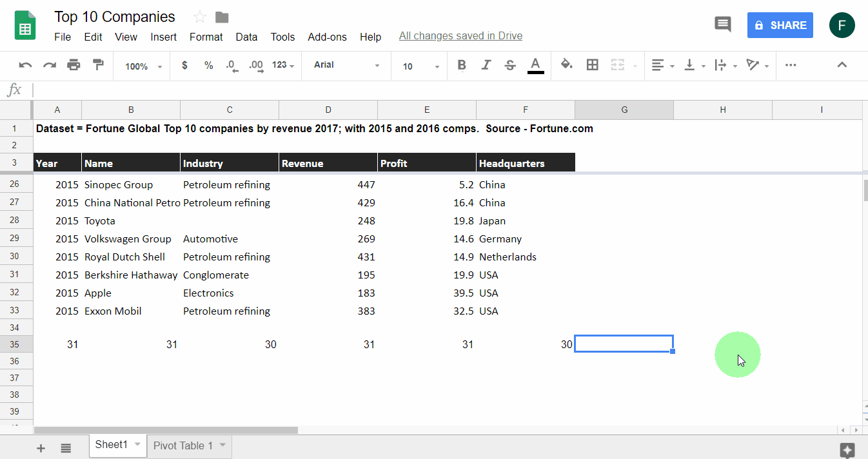Viewport: 868px width, 459px height.
Task: Open the text color picker
Action: tap(535, 65)
